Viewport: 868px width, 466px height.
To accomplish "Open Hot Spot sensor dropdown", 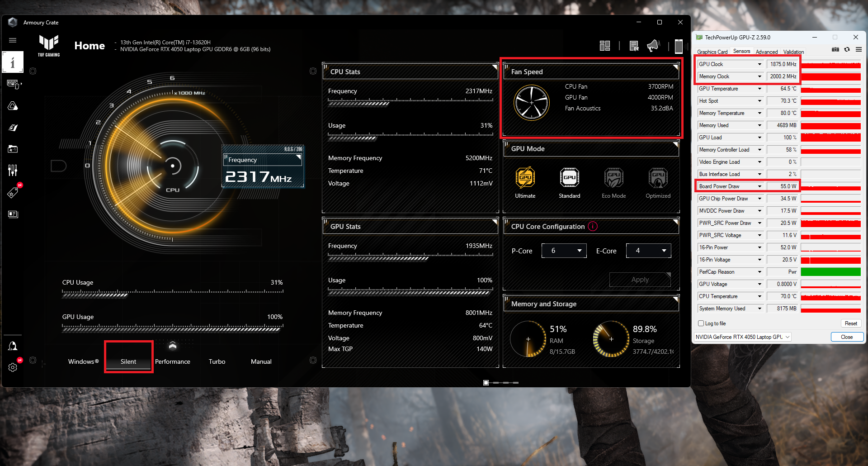I will coord(759,101).
